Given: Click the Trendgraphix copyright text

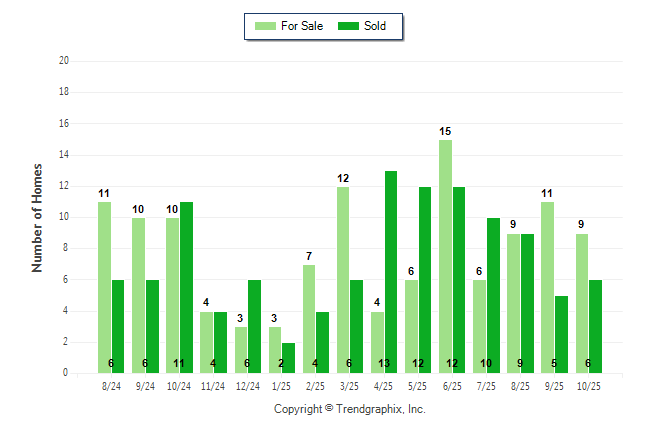Looking at the screenshot, I should pyautogui.click(x=350, y=409).
